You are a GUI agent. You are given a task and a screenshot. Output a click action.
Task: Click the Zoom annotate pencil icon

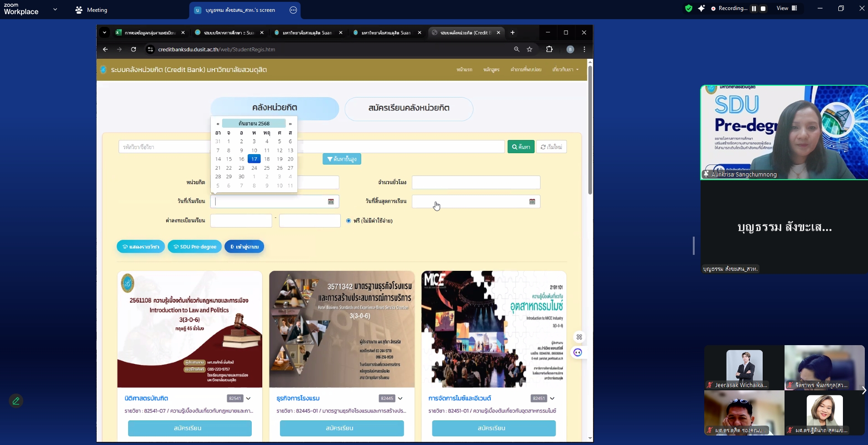pos(16,401)
